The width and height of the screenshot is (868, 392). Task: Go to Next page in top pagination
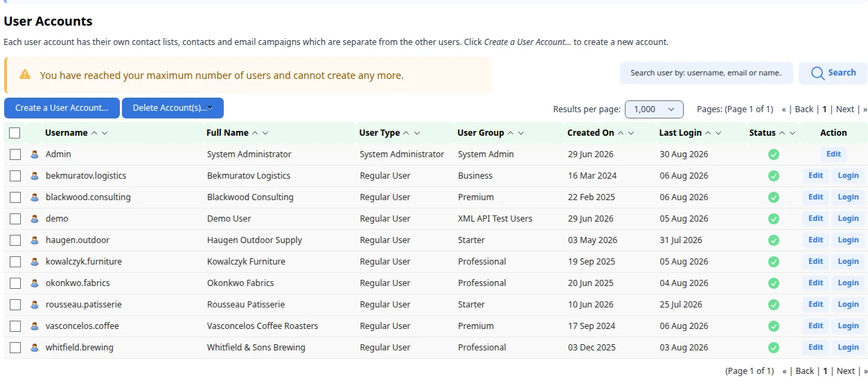845,109
